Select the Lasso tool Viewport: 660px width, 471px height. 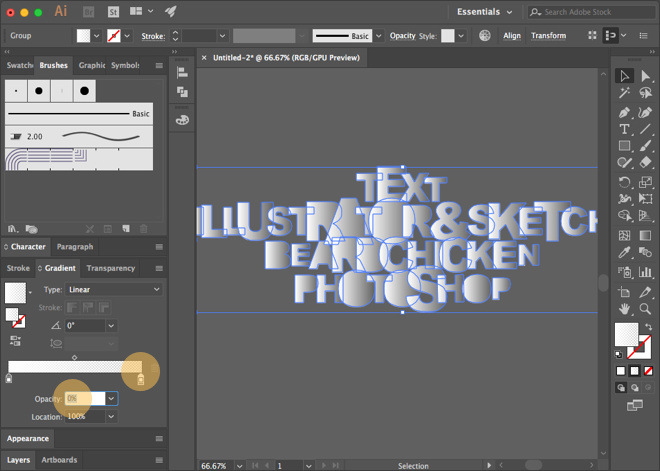click(x=645, y=92)
